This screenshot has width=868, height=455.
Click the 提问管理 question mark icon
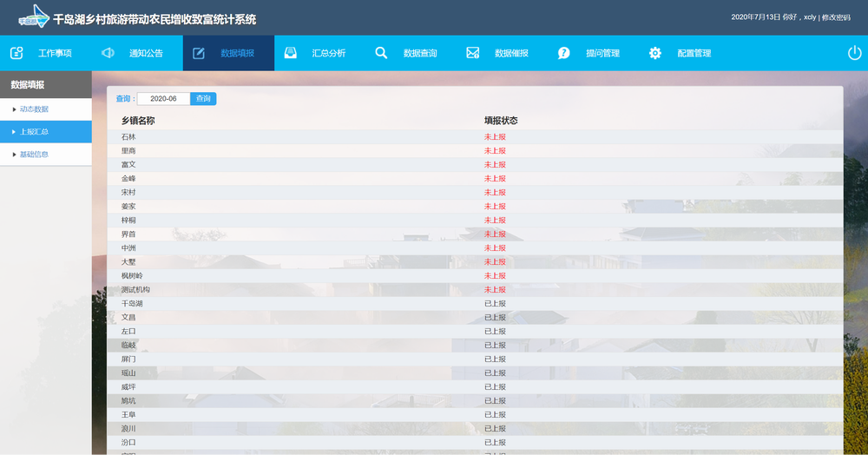[x=564, y=53]
